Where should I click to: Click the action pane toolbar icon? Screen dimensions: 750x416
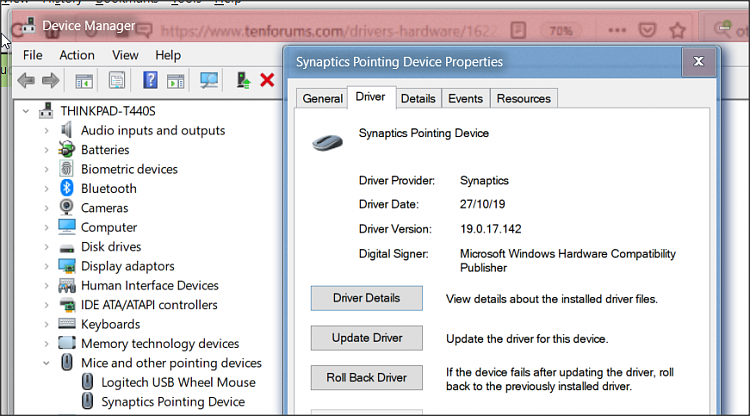(176, 81)
